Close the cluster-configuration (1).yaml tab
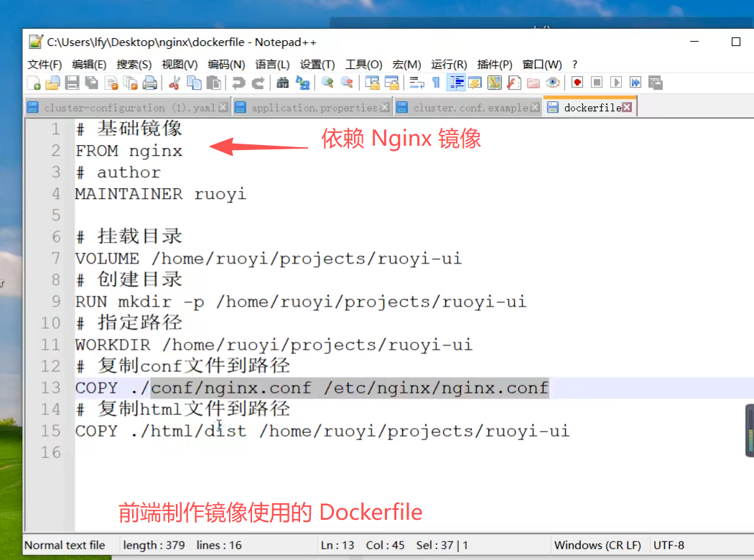 click(x=223, y=108)
